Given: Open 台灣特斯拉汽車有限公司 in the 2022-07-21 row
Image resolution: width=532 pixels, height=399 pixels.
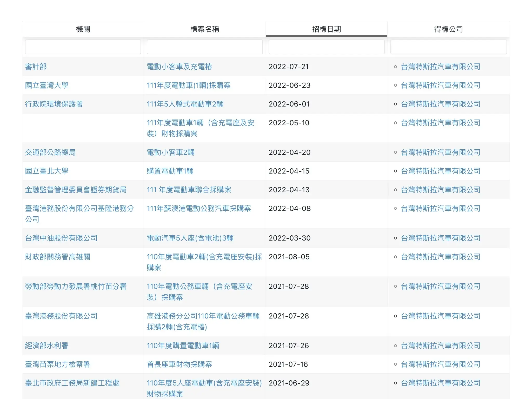Looking at the screenshot, I should point(441,67).
